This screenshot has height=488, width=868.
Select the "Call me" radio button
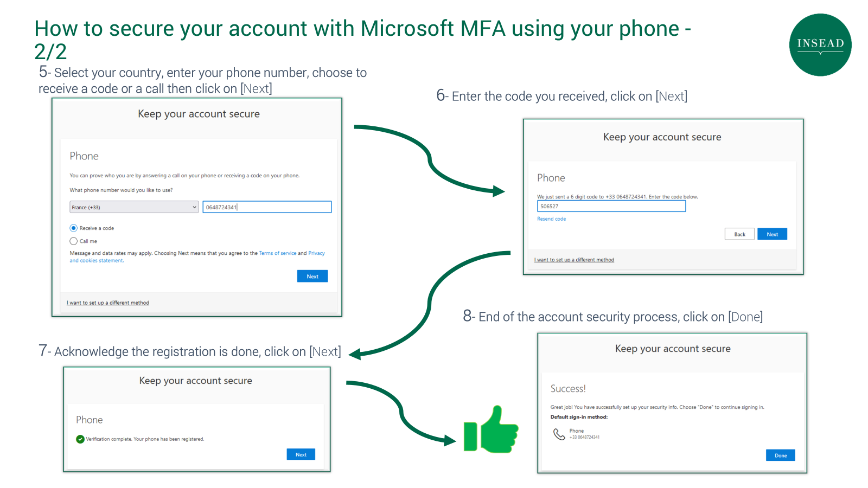73,241
